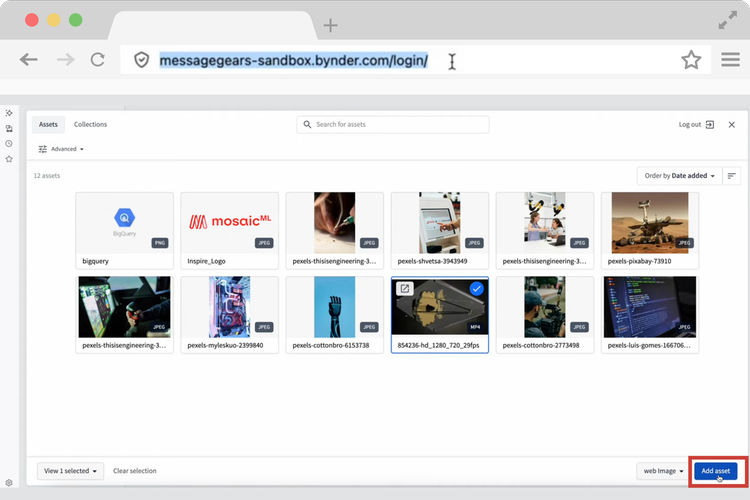Click the log out exit icon
Screen dimensions: 750x500
(x=710, y=124)
